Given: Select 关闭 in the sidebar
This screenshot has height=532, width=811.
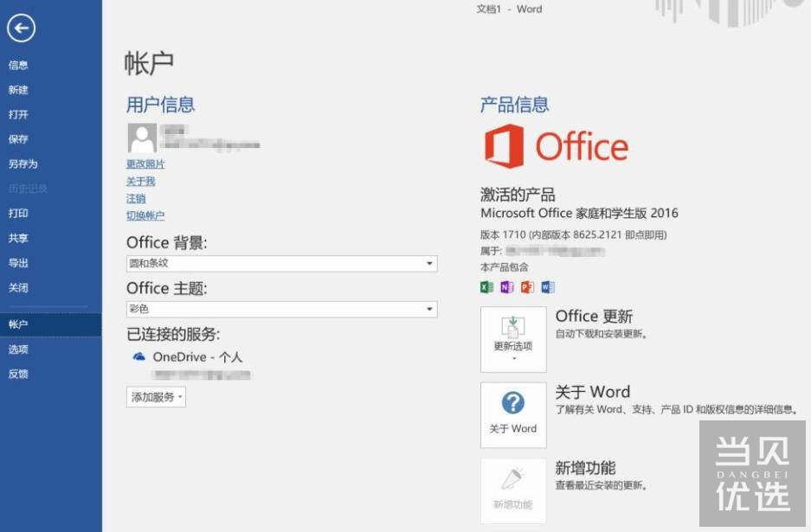Looking at the screenshot, I should point(18,287).
